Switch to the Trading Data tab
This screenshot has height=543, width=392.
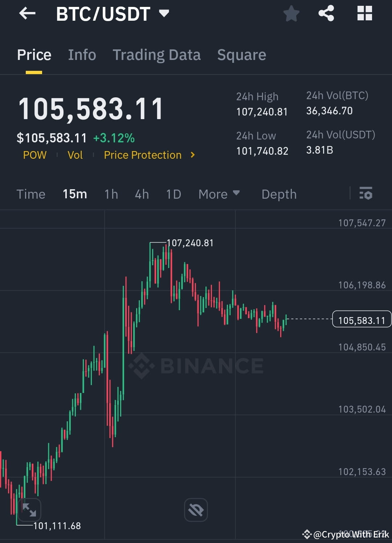pos(157,54)
